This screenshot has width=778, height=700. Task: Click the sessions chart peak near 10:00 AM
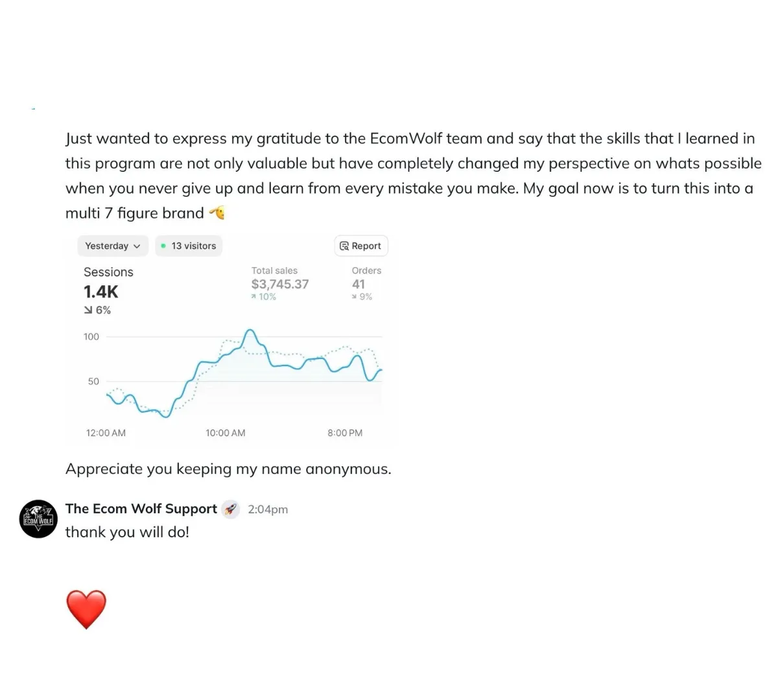(x=250, y=331)
